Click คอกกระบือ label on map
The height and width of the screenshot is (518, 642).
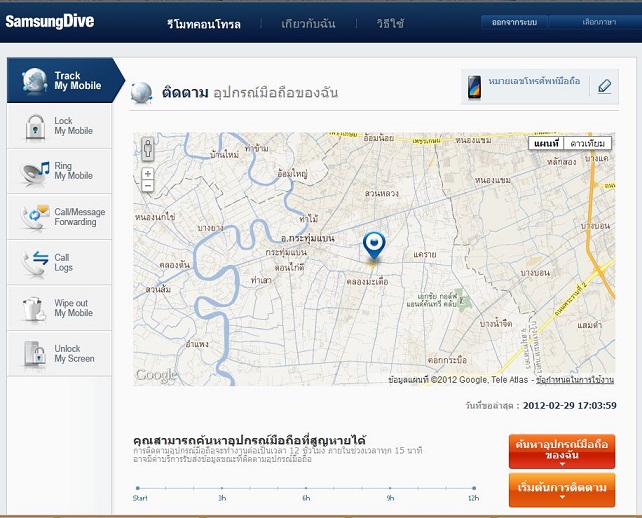tap(447, 360)
